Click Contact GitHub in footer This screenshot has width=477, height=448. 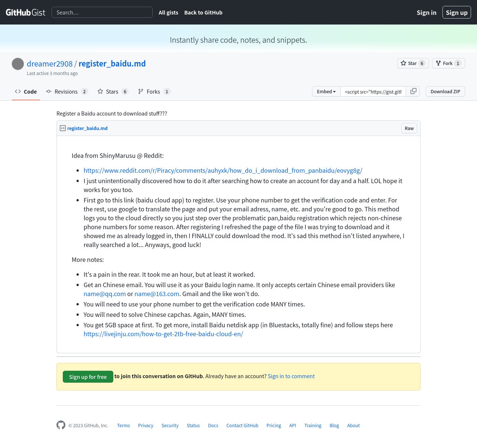point(242,425)
